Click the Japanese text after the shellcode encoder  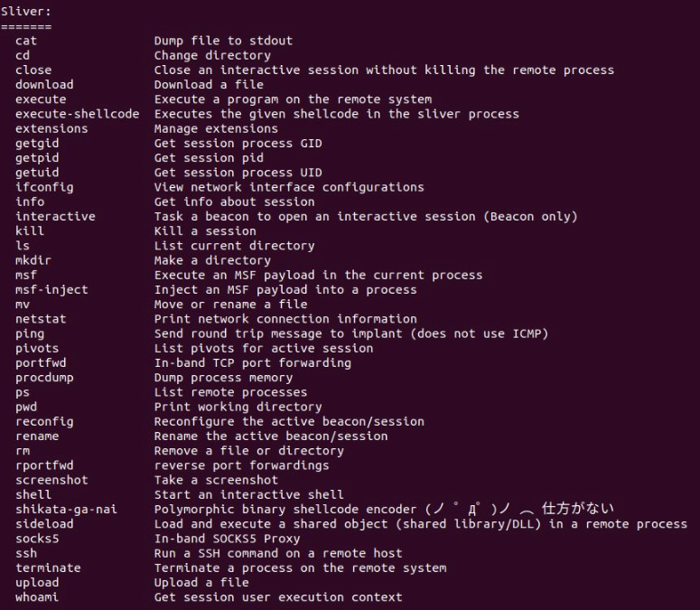pyautogui.click(x=578, y=509)
